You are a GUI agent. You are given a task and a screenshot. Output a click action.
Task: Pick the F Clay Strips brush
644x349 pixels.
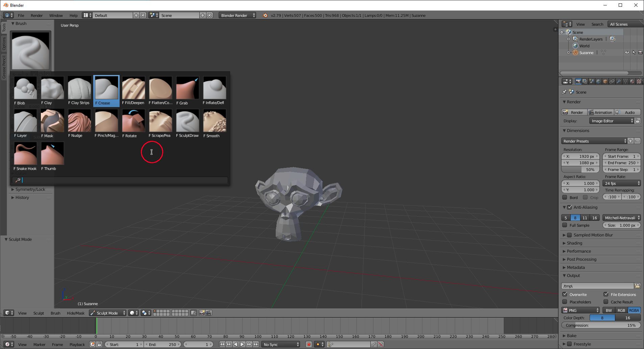(79, 91)
